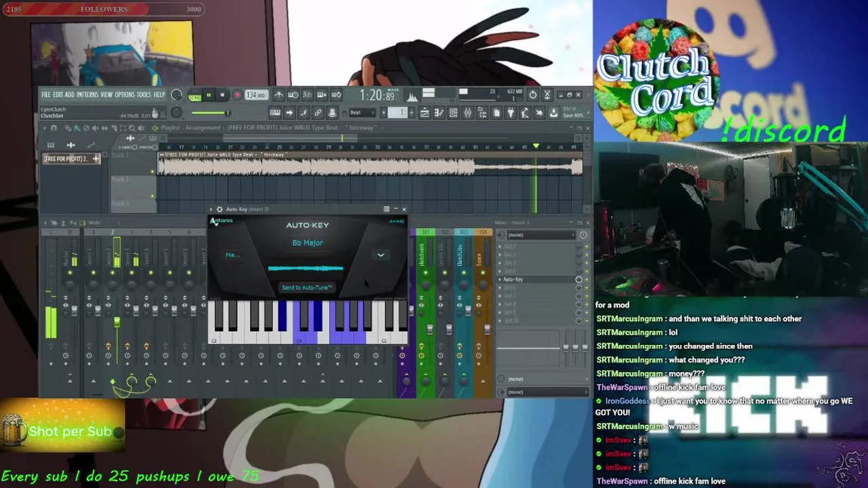Toggle the SONG/pattern mode button

(195, 96)
